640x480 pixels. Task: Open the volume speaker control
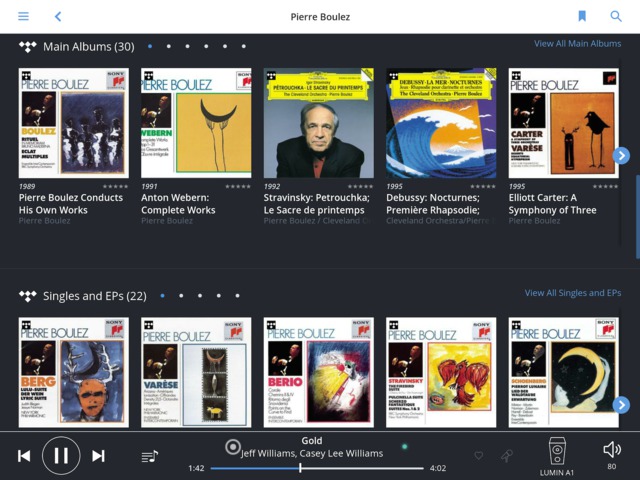click(x=611, y=451)
